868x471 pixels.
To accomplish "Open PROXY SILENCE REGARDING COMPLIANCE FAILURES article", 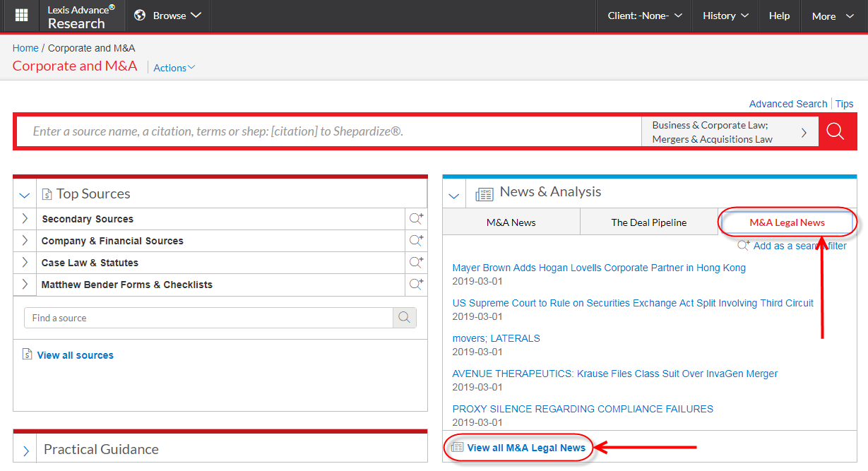I will [x=583, y=409].
